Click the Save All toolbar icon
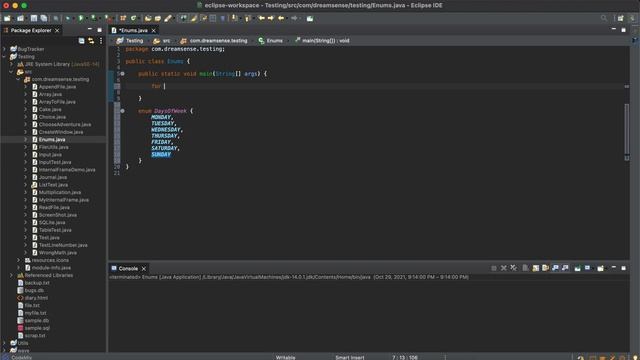Image resolution: width=640 pixels, height=360 pixels. (x=44, y=18)
